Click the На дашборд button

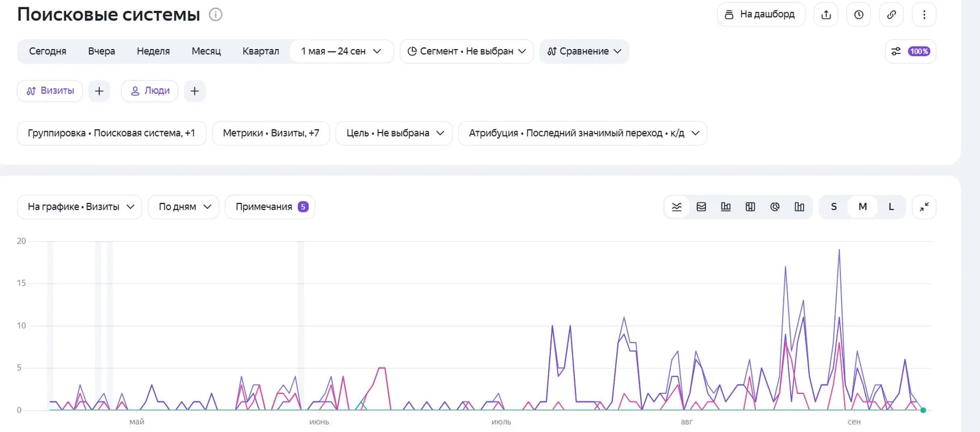761,15
